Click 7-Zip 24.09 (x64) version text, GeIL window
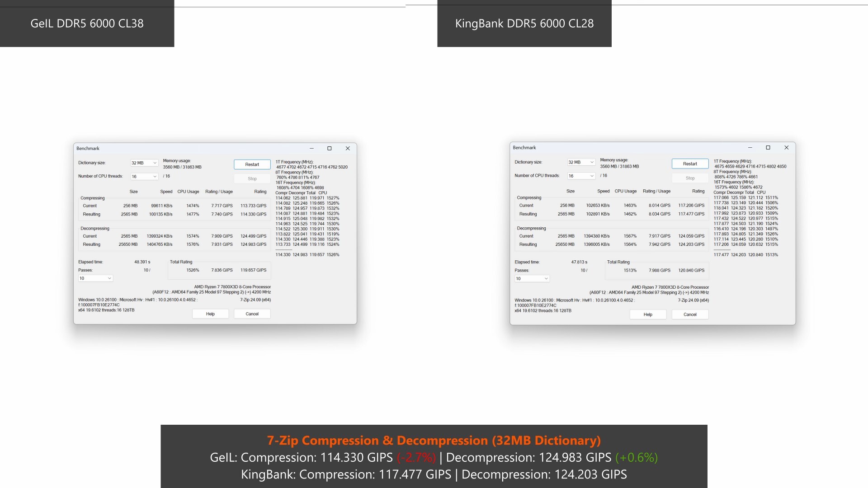This screenshot has width=868, height=488. [255, 300]
